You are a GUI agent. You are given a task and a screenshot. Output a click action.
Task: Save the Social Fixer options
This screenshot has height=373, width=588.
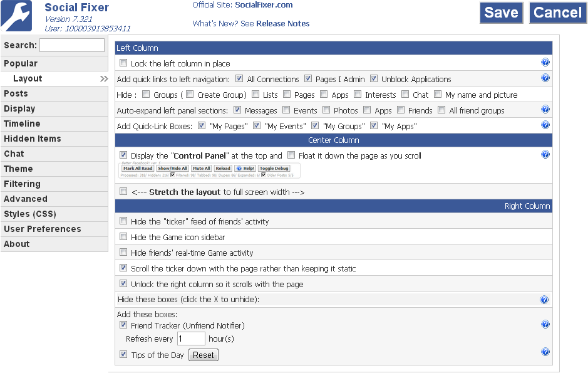[x=502, y=13]
